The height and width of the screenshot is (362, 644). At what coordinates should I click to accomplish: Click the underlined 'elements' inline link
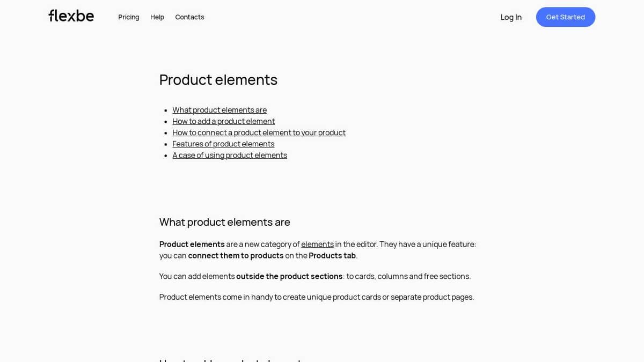(x=318, y=244)
